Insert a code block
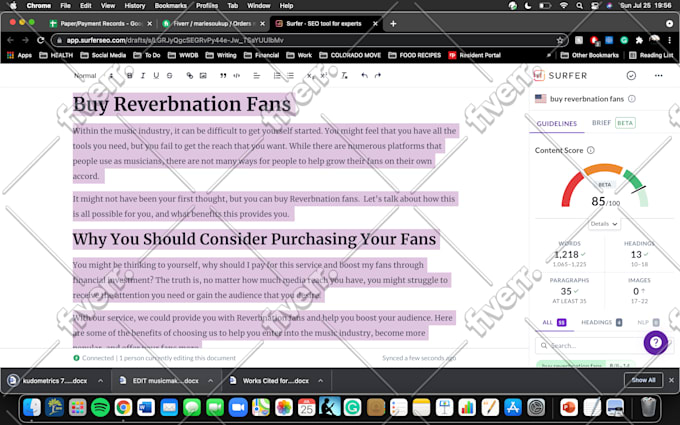Screen dimensions: 680x425 [x=236, y=75]
